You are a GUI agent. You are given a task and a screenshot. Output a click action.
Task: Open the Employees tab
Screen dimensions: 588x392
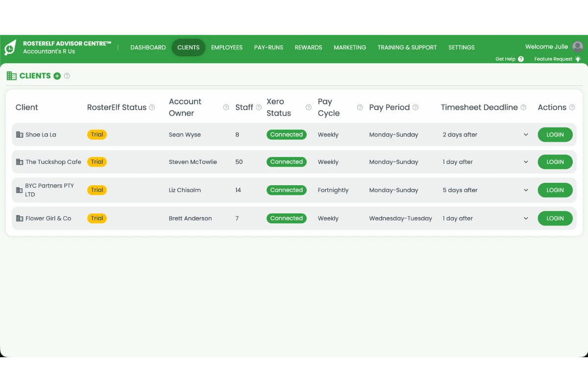[x=227, y=48]
